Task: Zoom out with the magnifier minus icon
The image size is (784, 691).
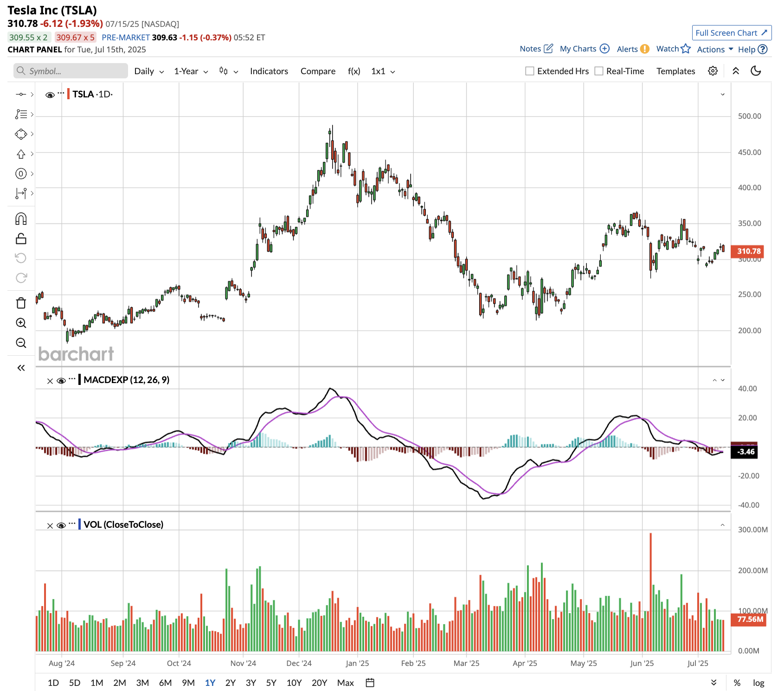Action: [x=21, y=343]
